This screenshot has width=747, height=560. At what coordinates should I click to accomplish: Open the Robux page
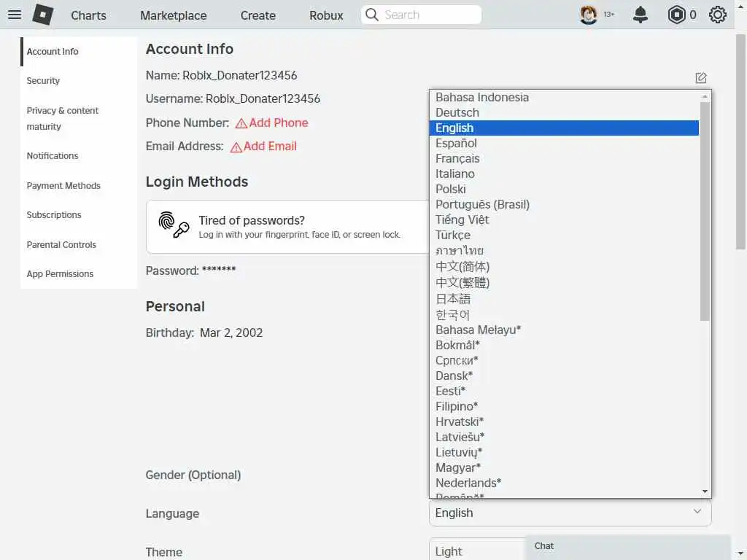point(326,15)
